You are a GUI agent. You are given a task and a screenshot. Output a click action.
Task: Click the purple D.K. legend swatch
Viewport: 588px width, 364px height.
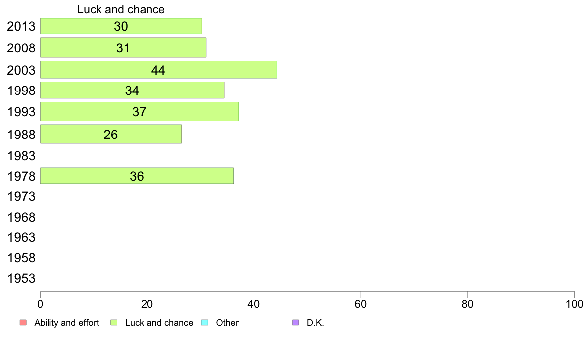pyautogui.click(x=295, y=323)
